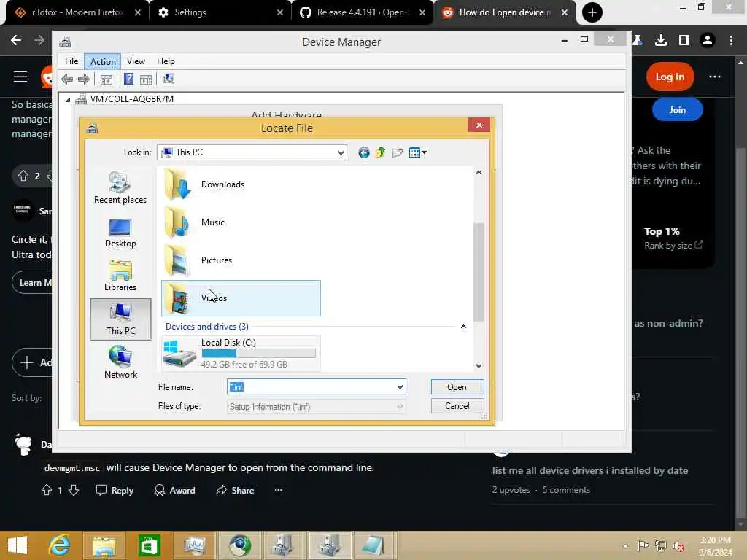Open Action menu in Device Manager
The height and width of the screenshot is (560, 747).
[103, 61]
